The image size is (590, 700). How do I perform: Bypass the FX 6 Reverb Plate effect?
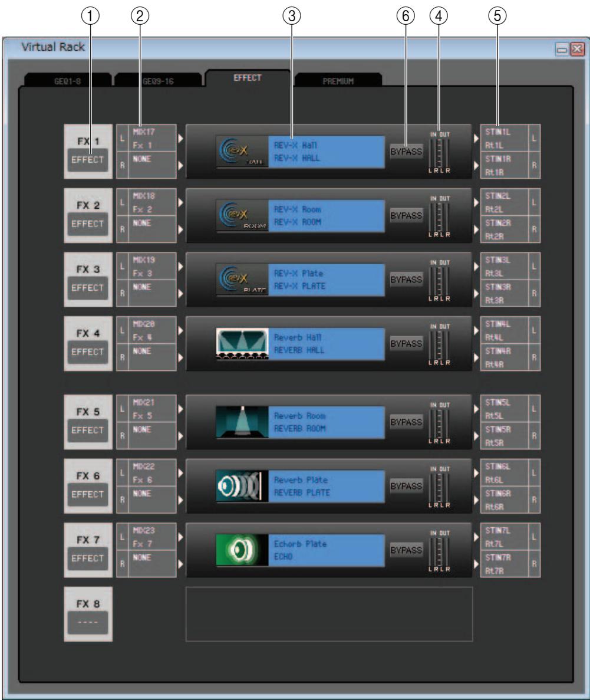[x=406, y=486]
